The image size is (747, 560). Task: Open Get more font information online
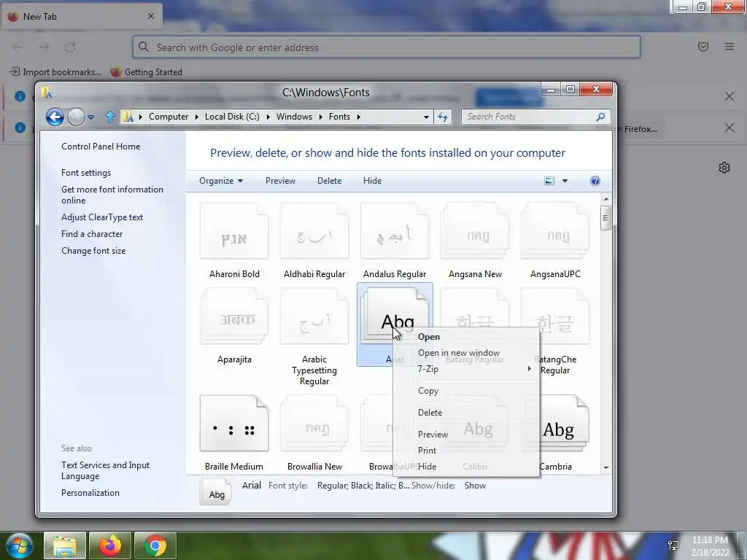(112, 195)
